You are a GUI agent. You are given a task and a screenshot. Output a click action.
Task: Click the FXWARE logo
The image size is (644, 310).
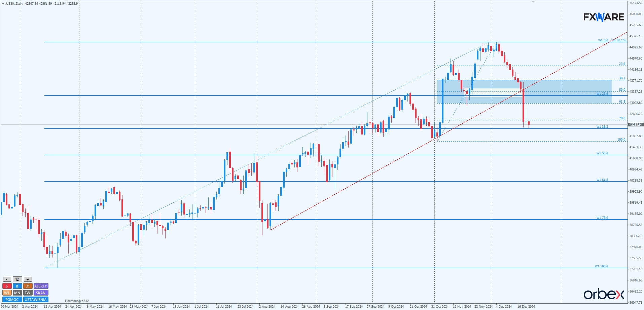(604, 17)
